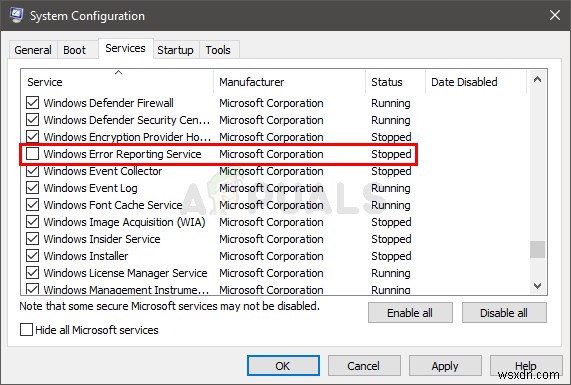Sort by Status column header

click(x=395, y=82)
